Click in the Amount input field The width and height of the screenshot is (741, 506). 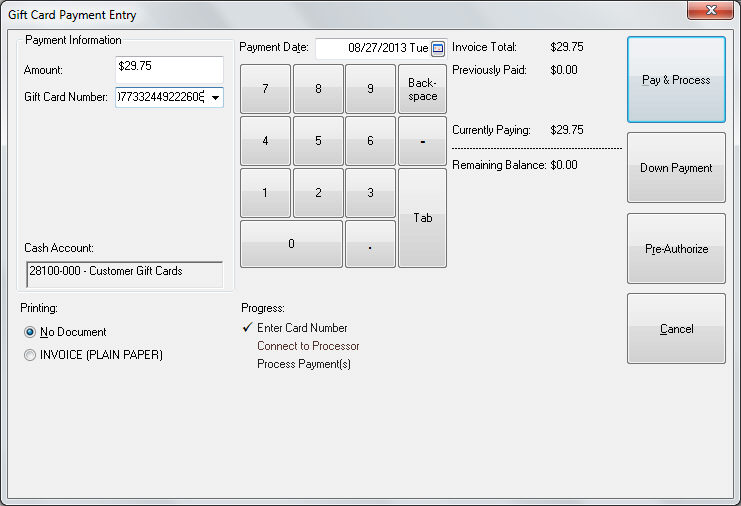coord(169,70)
